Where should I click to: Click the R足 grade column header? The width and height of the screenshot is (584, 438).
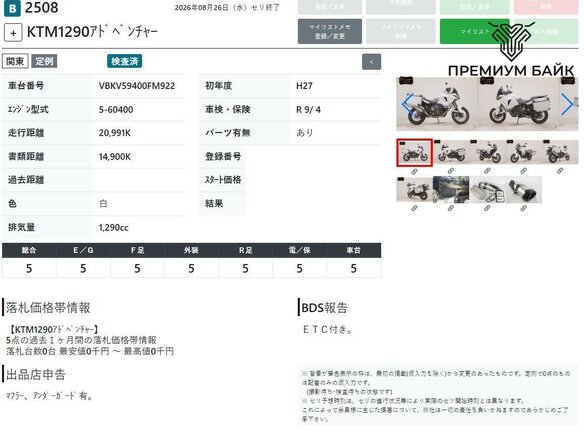[x=245, y=250]
